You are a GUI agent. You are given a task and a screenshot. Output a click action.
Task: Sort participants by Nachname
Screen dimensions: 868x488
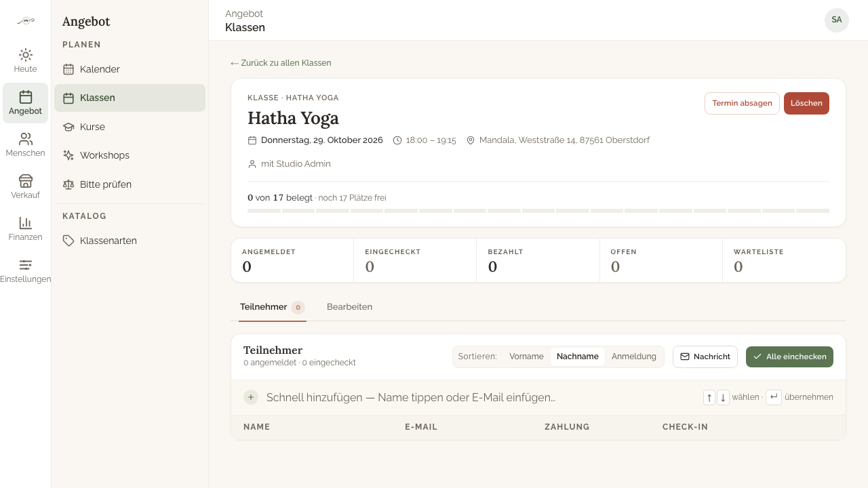(x=578, y=357)
